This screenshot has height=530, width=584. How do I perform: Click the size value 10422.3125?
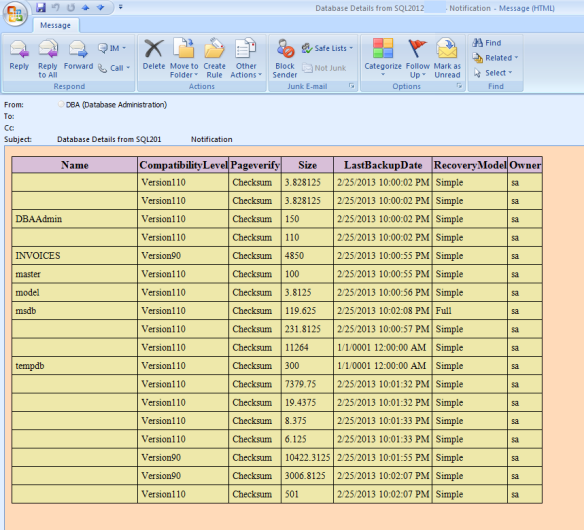click(x=308, y=457)
